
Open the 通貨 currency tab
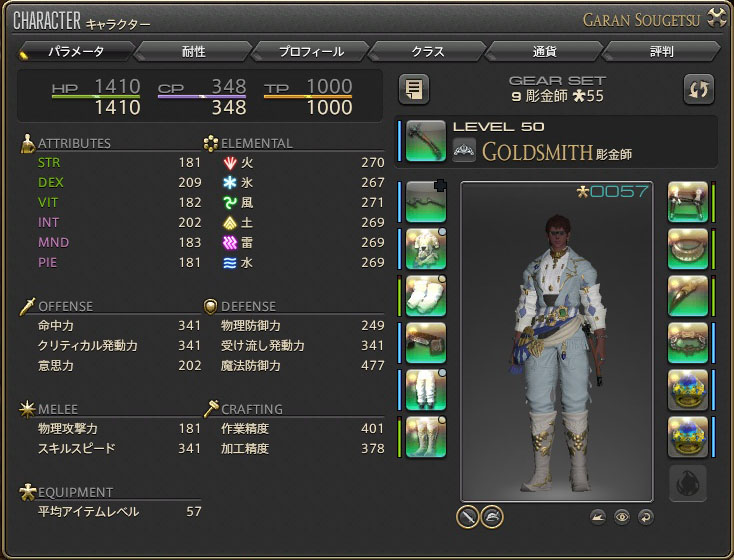coord(544,51)
